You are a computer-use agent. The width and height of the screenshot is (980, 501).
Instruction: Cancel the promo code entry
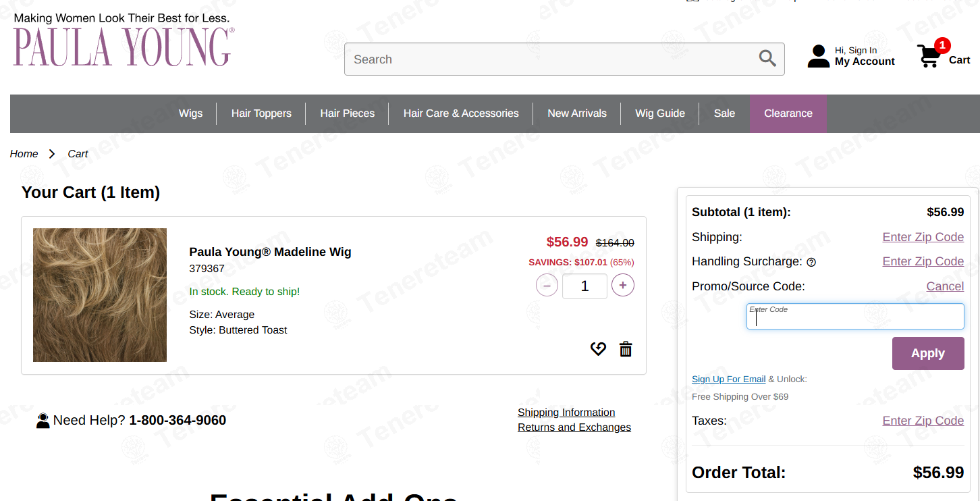click(945, 286)
